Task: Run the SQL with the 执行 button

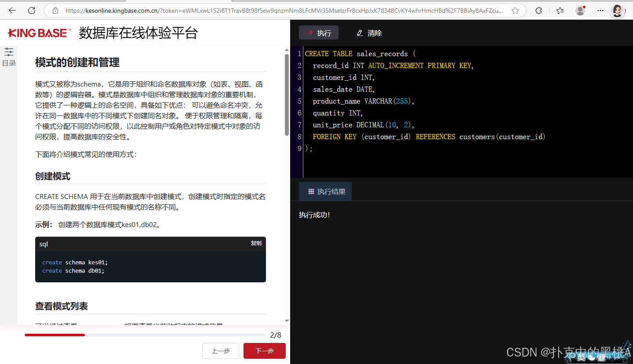Action: (319, 33)
